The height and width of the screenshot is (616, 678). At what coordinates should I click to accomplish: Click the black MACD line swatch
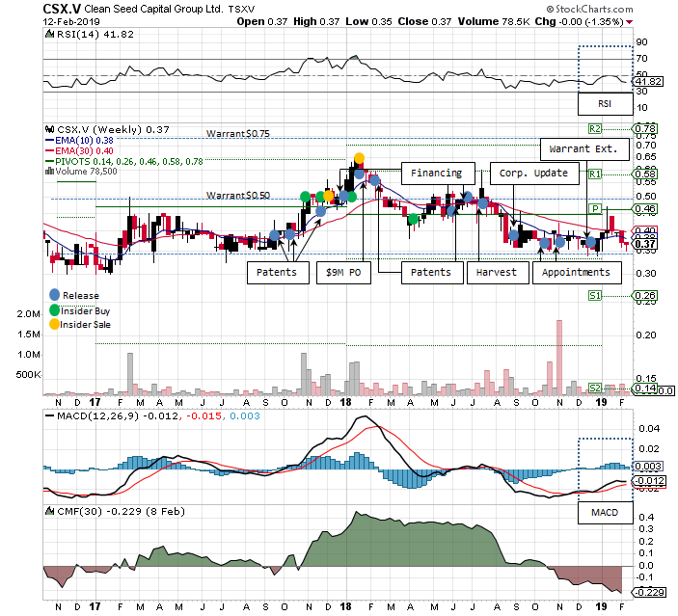[x=49, y=415]
